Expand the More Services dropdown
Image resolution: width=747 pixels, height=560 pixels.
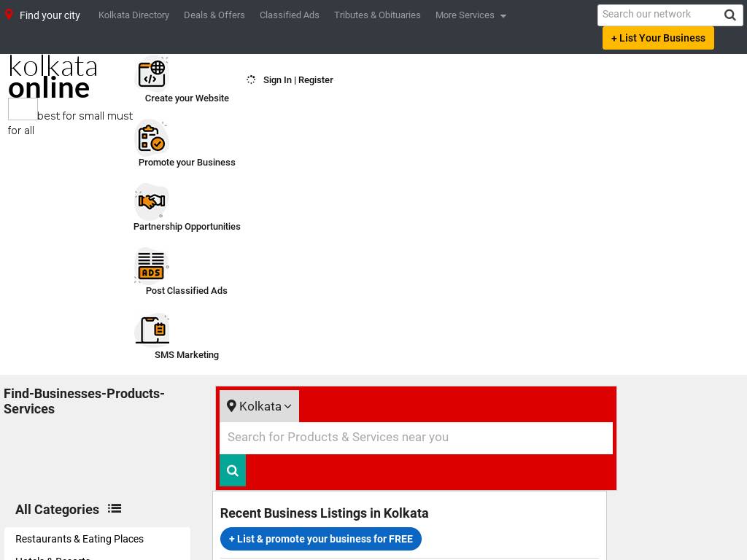click(470, 15)
